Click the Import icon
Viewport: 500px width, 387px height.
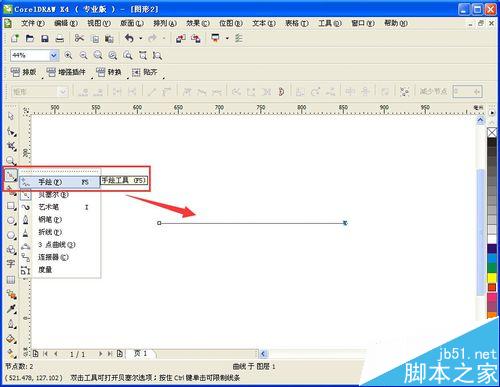tap(181, 39)
